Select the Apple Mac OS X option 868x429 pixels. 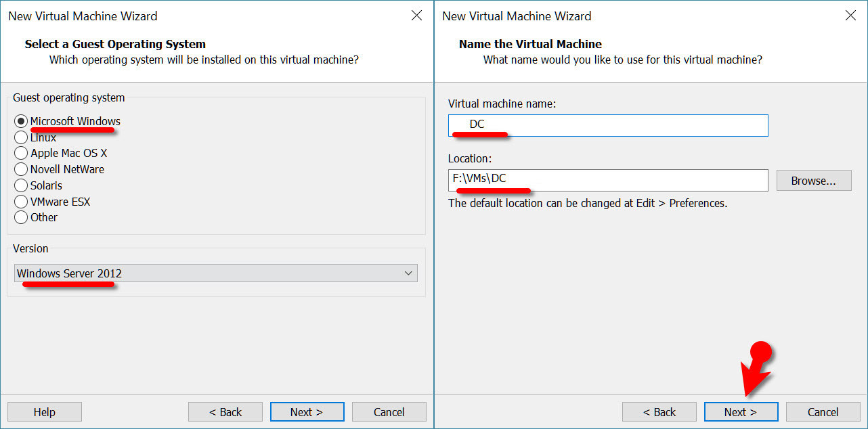pos(21,154)
